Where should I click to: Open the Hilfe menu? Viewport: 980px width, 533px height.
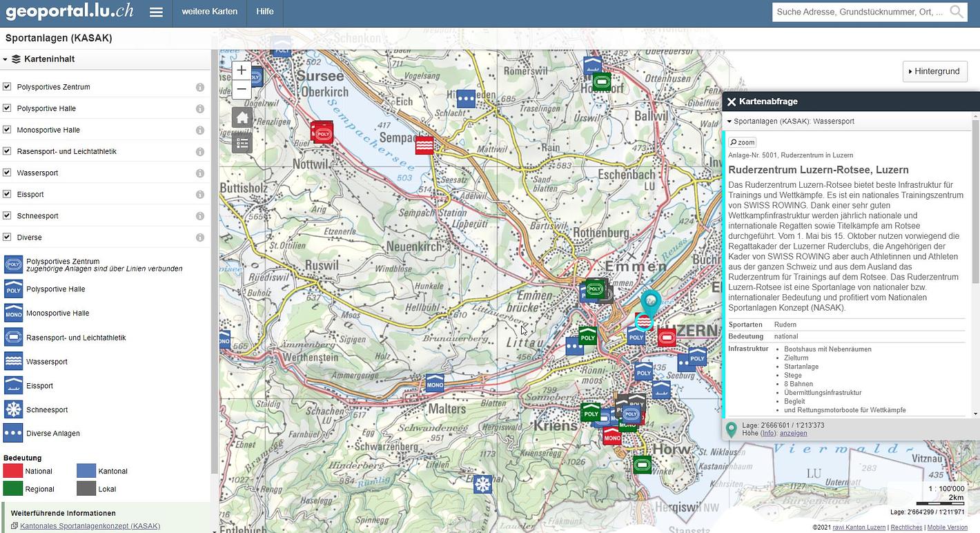[x=265, y=12]
